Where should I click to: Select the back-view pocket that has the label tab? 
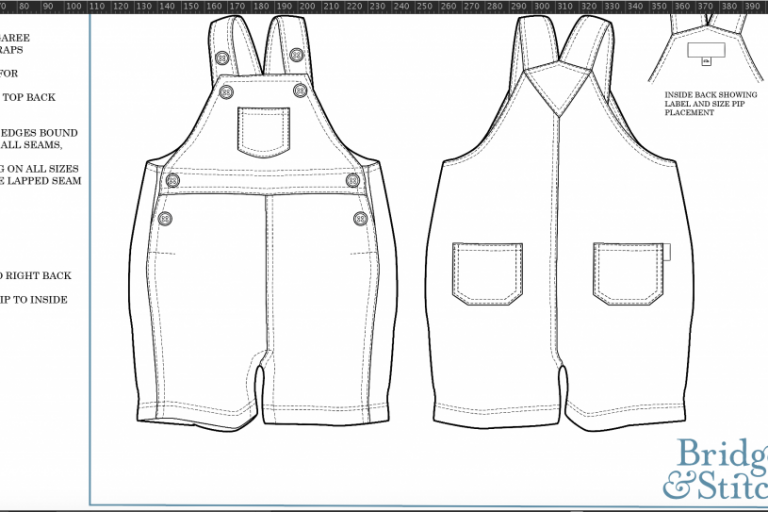click(x=629, y=274)
